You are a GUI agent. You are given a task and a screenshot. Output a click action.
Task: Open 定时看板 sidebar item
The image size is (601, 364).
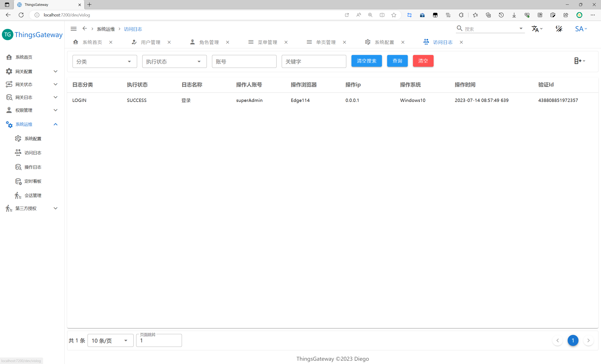[x=33, y=181]
